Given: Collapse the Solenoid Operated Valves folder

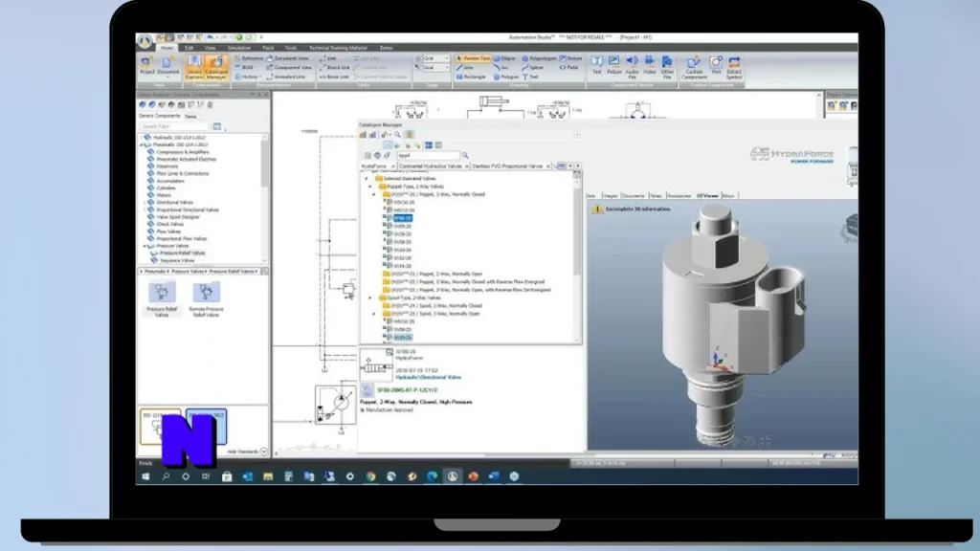Looking at the screenshot, I should pyautogui.click(x=367, y=179).
